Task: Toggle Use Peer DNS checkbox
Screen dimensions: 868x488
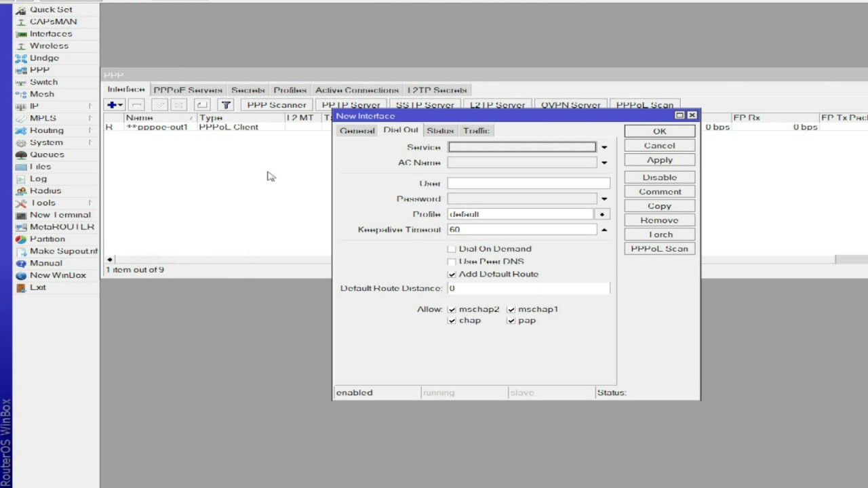Action: coord(452,262)
